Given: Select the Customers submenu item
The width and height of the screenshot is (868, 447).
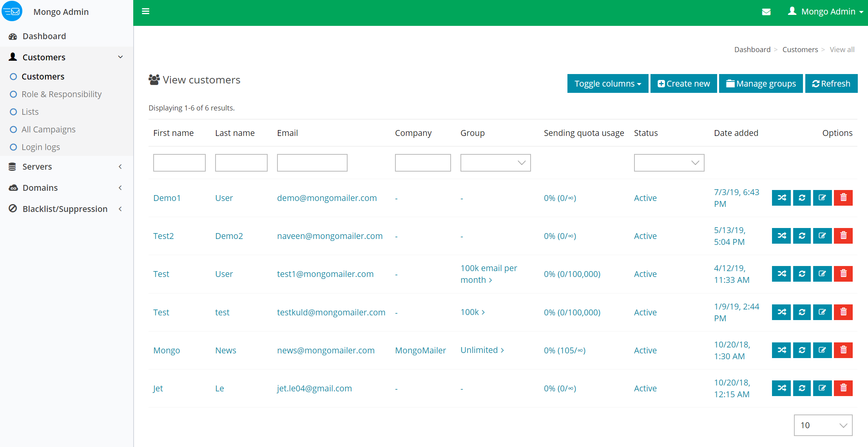Looking at the screenshot, I should click(x=43, y=76).
